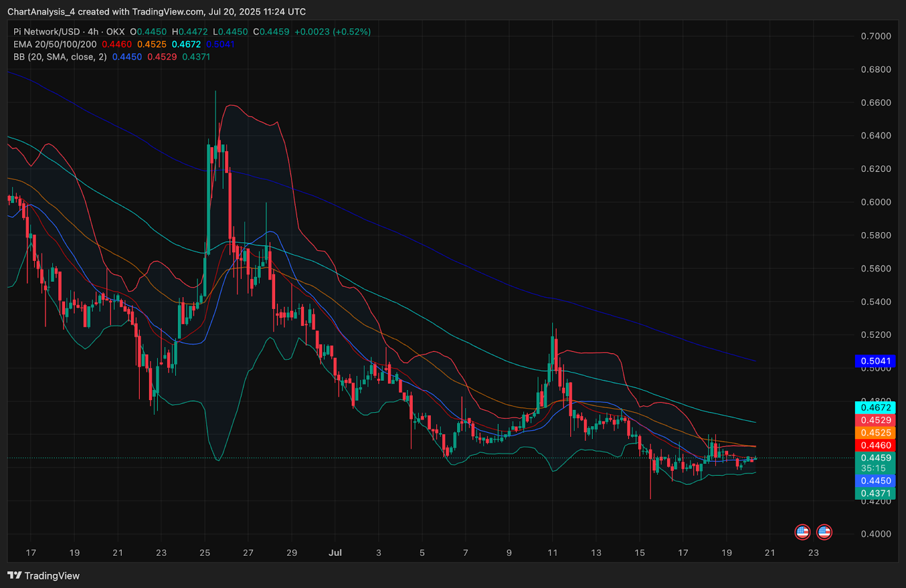The width and height of the screenshot is (906, 588).
Task: Click the Jul label on time axis
Action: tap(335, 553)
